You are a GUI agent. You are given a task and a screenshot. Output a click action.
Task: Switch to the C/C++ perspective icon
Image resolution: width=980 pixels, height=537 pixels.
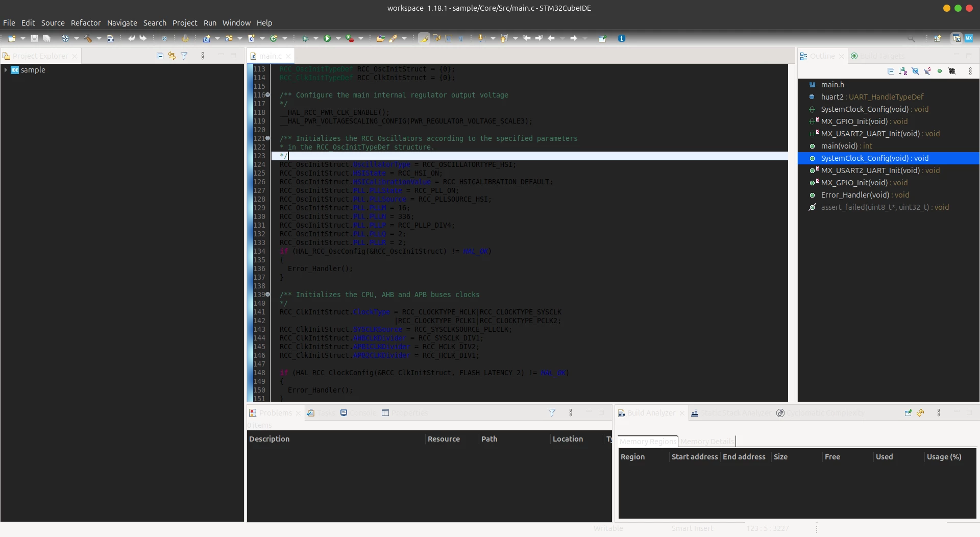(x=957, y=38)
